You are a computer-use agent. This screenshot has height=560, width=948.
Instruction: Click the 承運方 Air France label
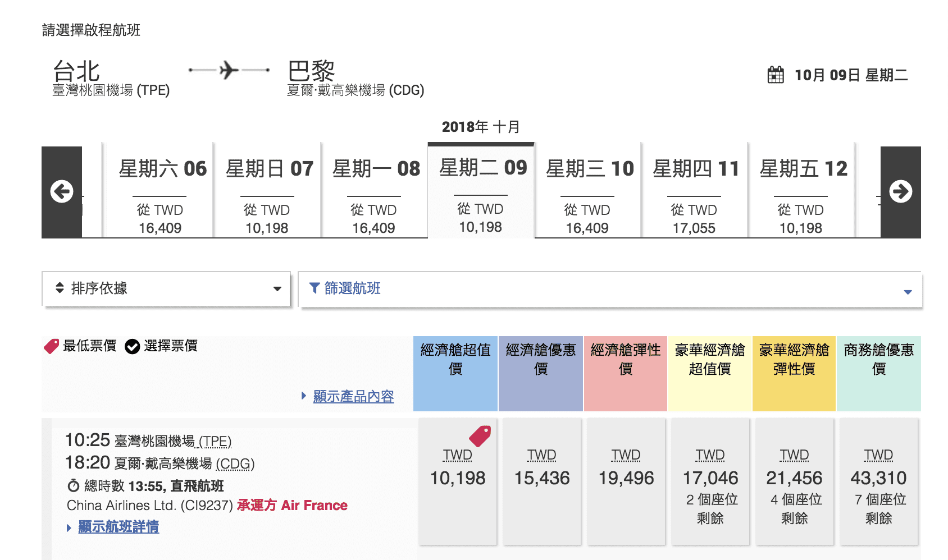[293, 505]
